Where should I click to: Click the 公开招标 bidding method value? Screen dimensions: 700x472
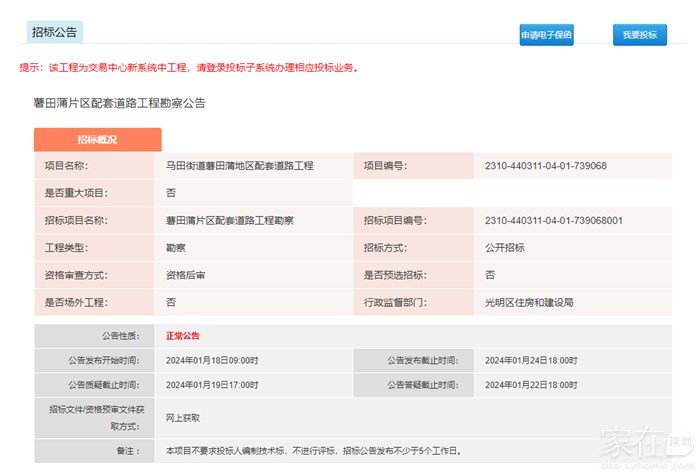(504, 247)
